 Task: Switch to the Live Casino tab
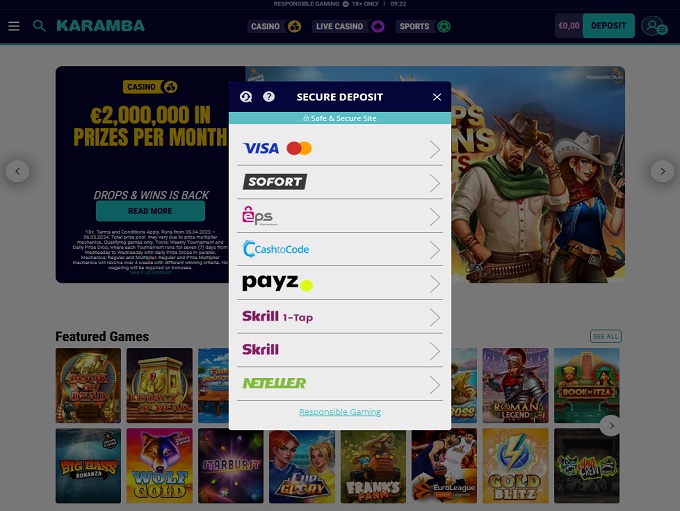pos(348,26)
